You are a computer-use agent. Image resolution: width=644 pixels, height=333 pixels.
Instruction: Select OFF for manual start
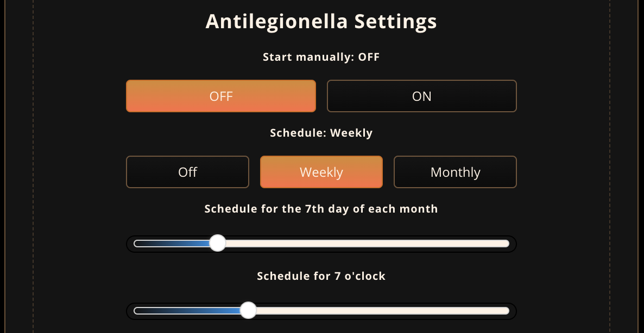point(221,96)
